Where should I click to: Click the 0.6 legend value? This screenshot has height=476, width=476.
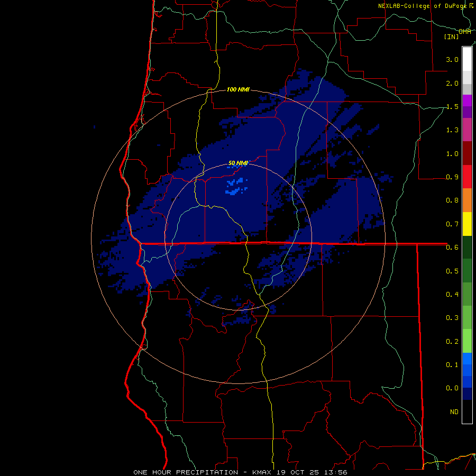pos(452,248)
